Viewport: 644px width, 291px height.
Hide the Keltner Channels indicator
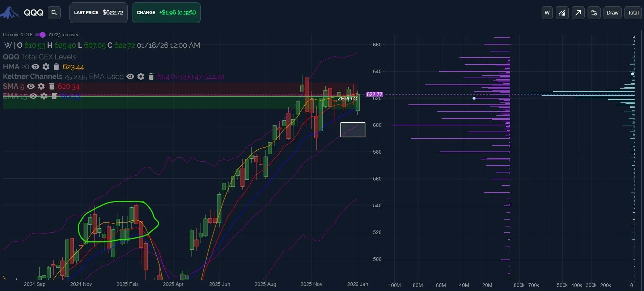point(130,76)
